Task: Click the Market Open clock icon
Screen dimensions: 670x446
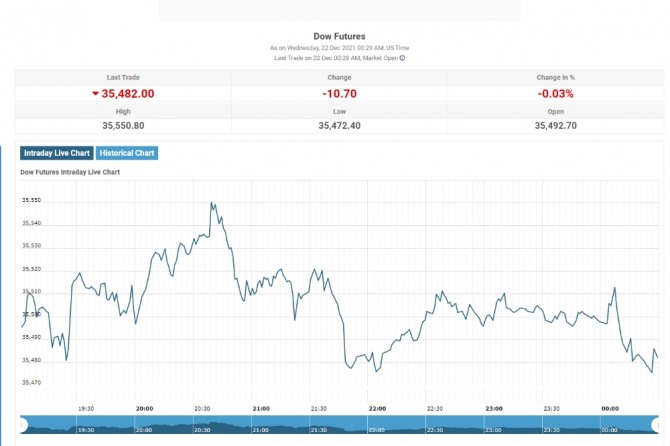Action: coord(402,58)
